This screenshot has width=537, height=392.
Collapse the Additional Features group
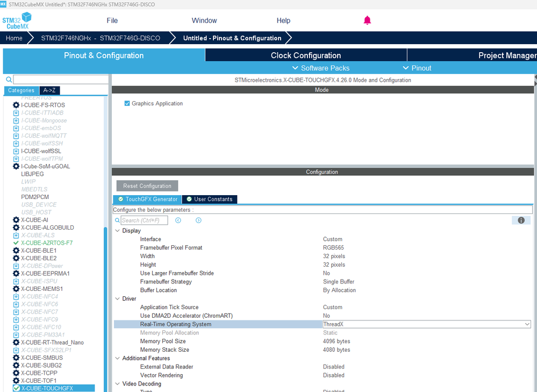(118, 358)
